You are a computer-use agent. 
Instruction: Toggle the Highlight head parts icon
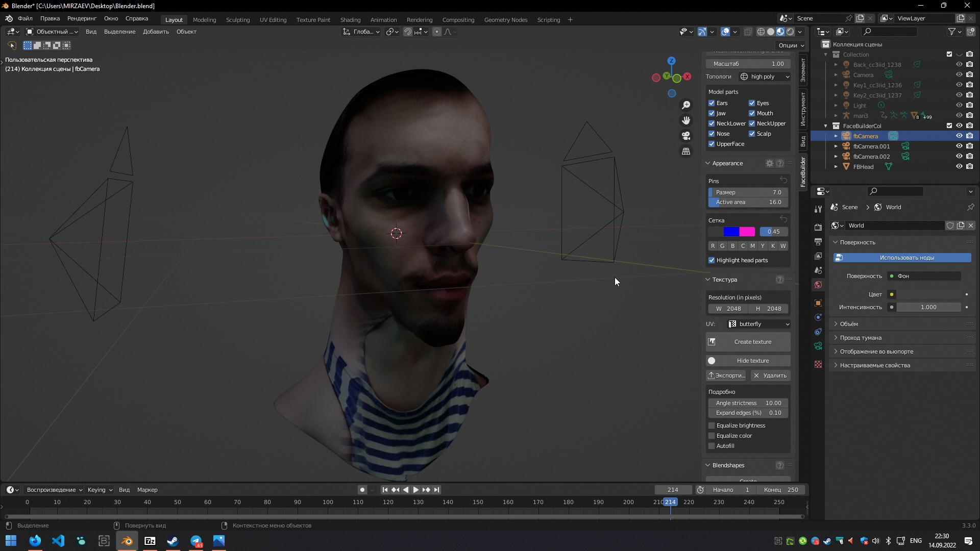[x=712, y=260]
